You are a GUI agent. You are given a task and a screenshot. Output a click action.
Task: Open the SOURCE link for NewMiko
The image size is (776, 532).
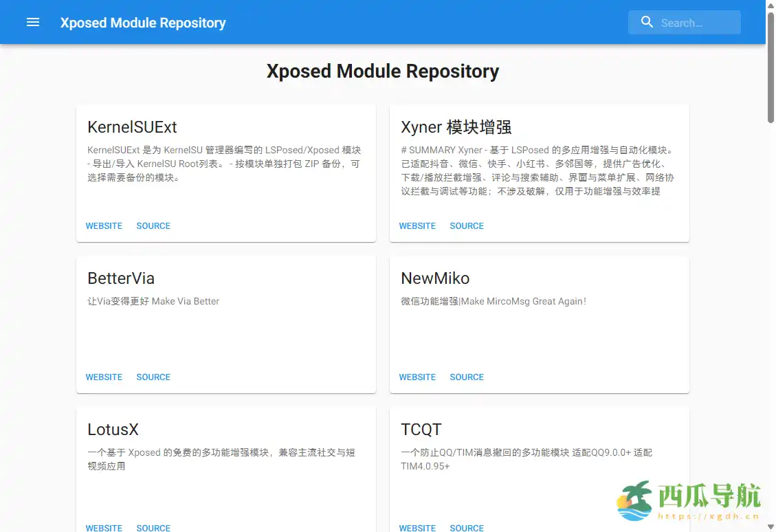pos(467,377)
